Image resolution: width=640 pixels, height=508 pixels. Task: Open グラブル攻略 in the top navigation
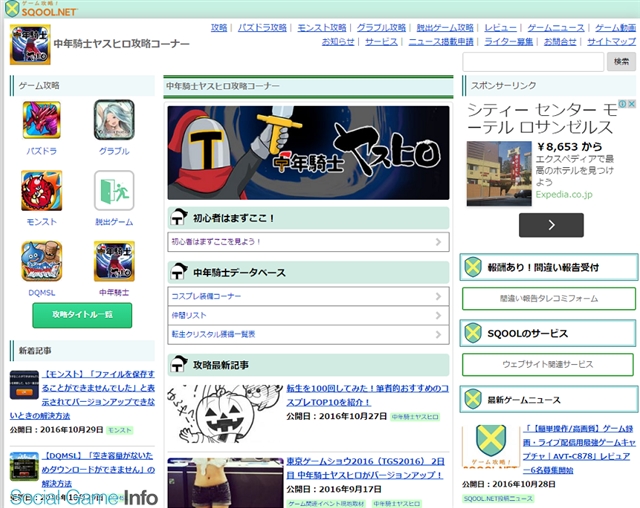pos(381,27)
